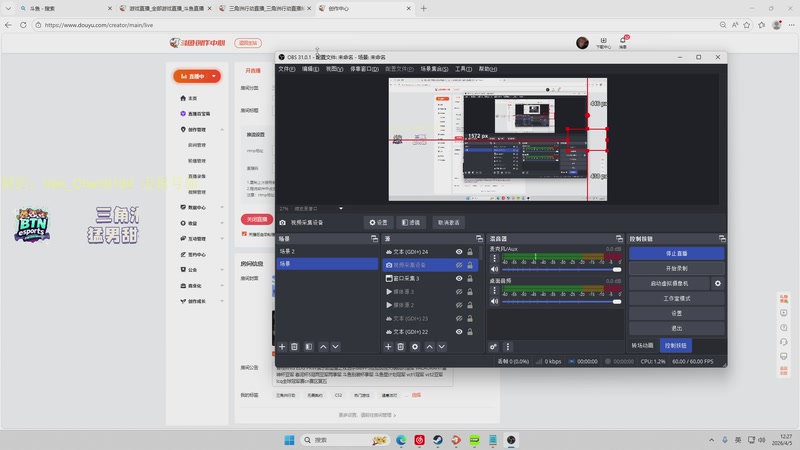
Task: Click the 停止直播 button in OBS
Action: 677,253
